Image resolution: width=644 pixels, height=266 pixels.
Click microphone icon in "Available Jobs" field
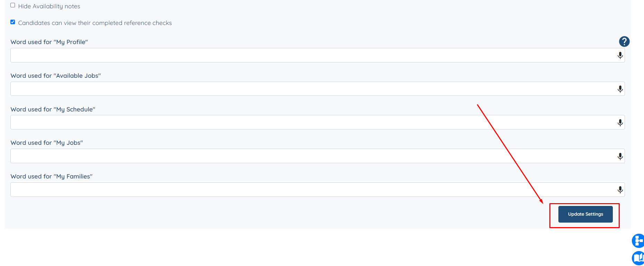tap(620, 89)
